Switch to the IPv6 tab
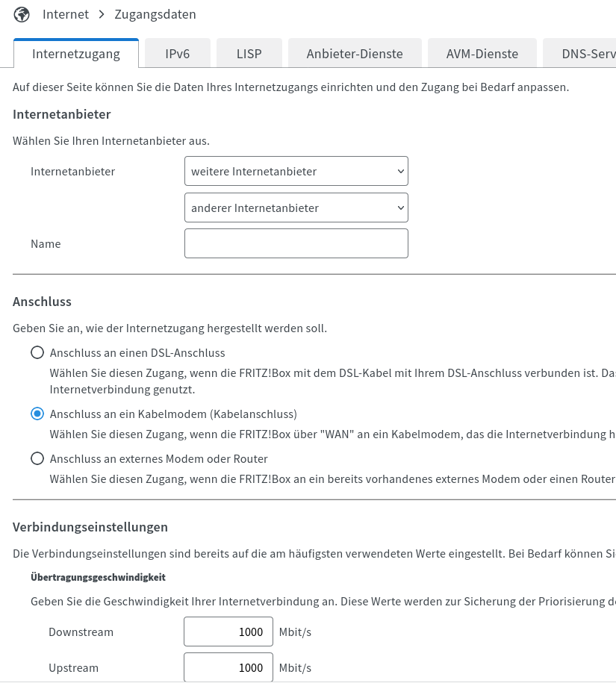616x689 pixels. coord(177,53)
